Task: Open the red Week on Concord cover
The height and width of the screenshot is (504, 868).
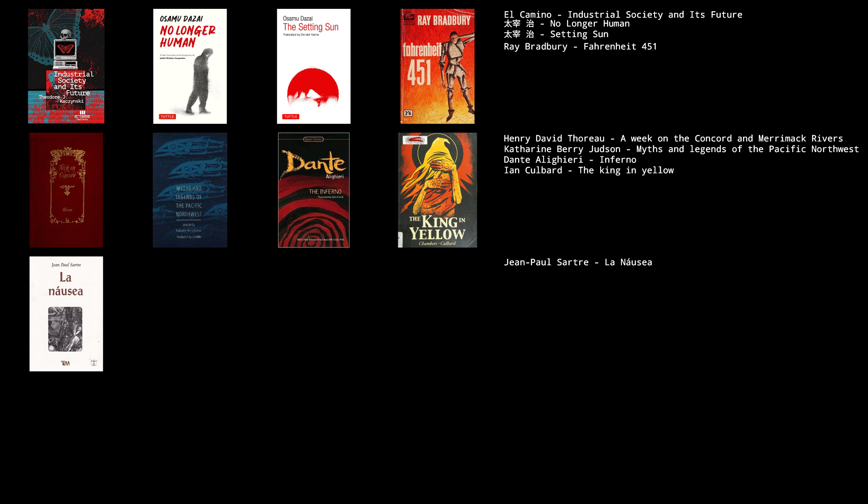Action: 66,190
